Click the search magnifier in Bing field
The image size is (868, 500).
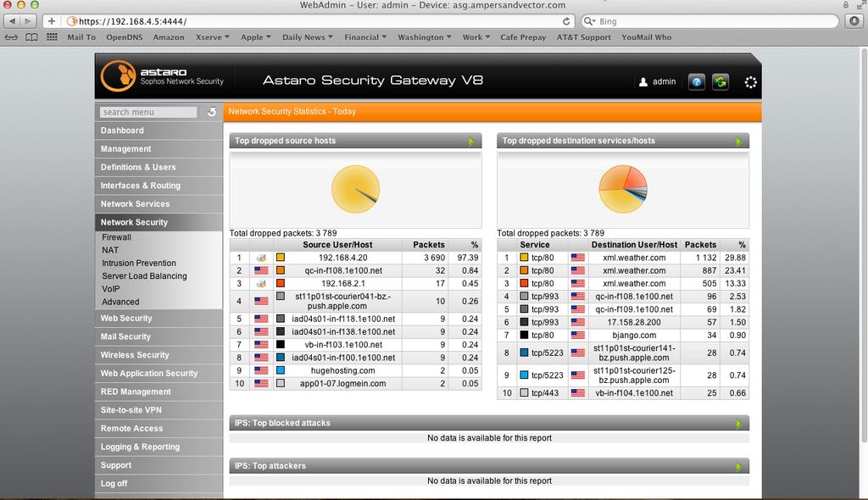point(589,21)
